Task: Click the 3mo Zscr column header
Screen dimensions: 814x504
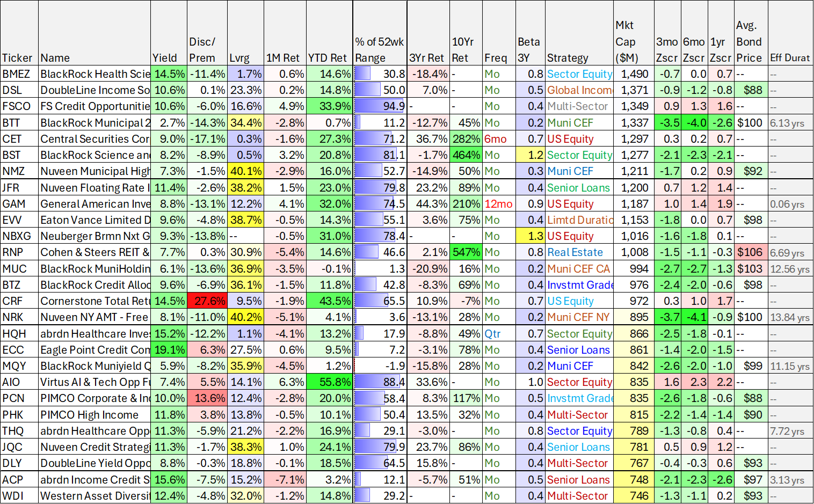Action: click(x=667, y=33)
